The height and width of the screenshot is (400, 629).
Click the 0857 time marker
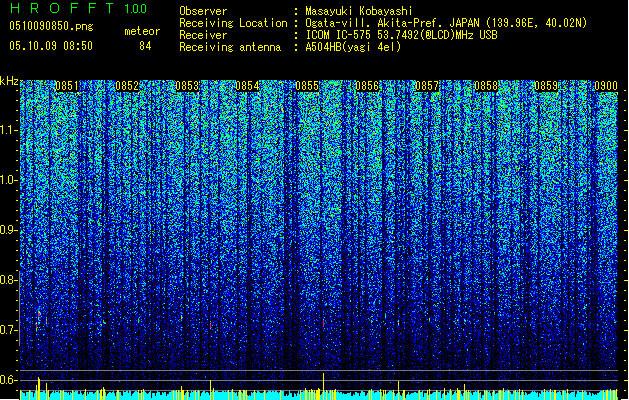tap(427, 86)
